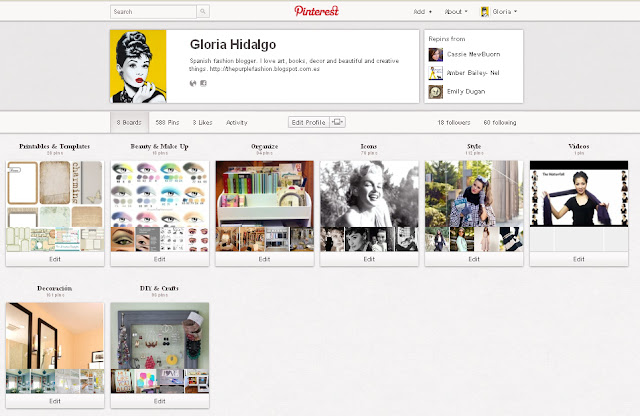The height and width of the screenshot is (416, 640).
Task: Click the Style board cover photo
Action: coord(474,194)
